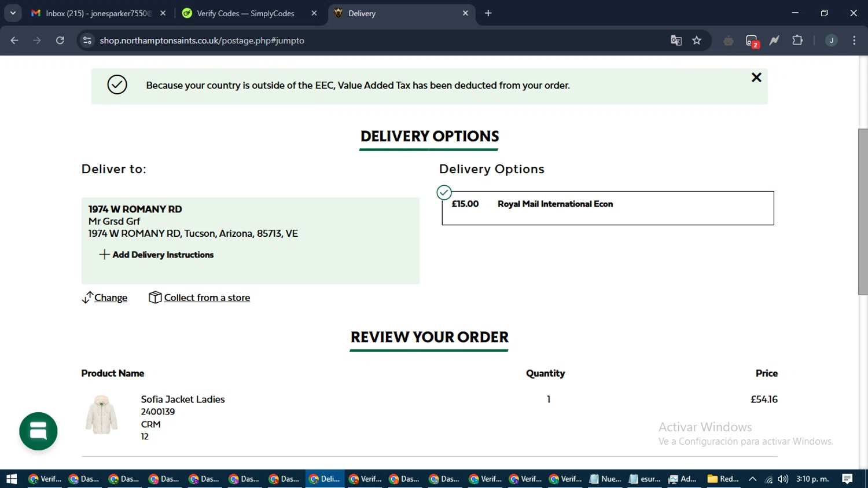Open the chat widget icon
The image size is (868, 488).
pos(38,431)
